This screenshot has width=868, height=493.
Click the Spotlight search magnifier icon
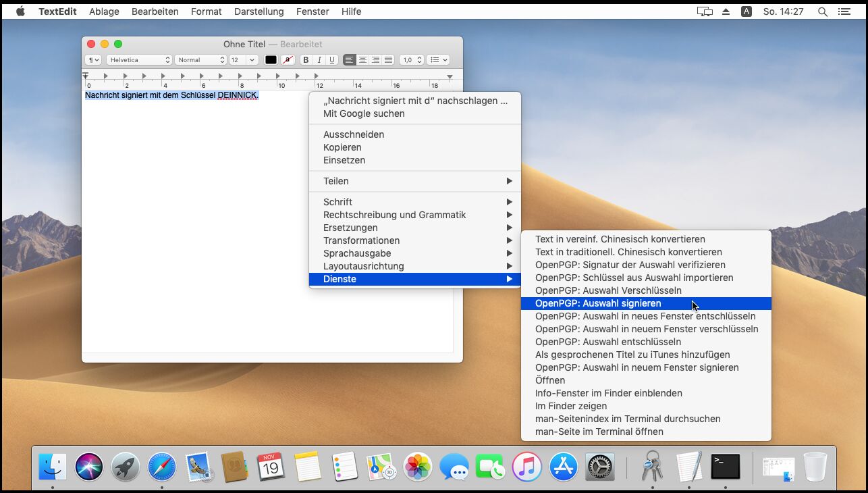click(x=822, y=11)
